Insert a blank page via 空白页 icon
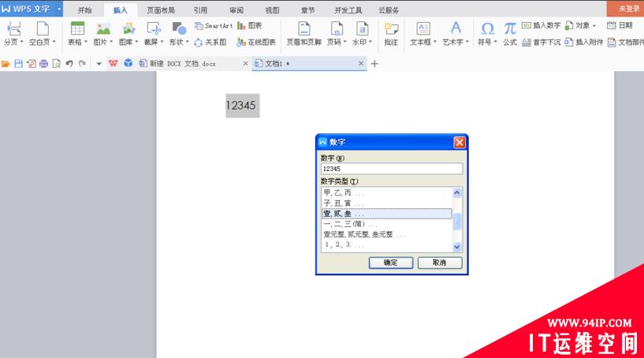Viewport: 644px width, 358px height. point(43,28)
